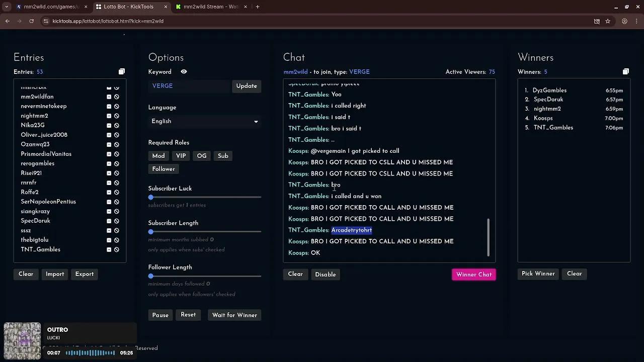Click the Import entries button
This screenshot has height=362, width=644.
click(x=55, y=274)
